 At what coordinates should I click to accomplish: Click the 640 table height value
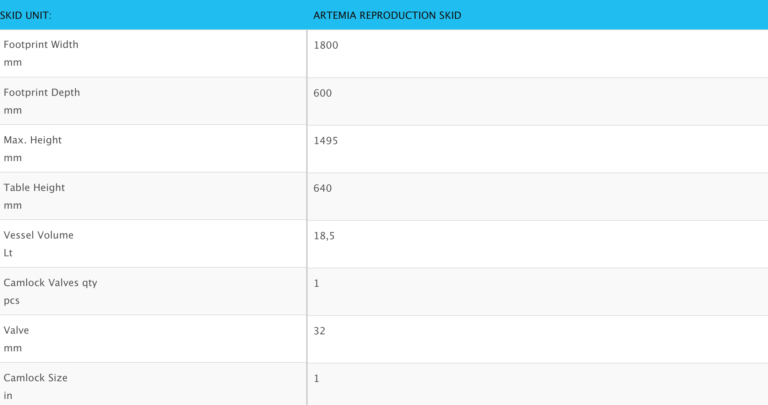(x=322, y=187)
